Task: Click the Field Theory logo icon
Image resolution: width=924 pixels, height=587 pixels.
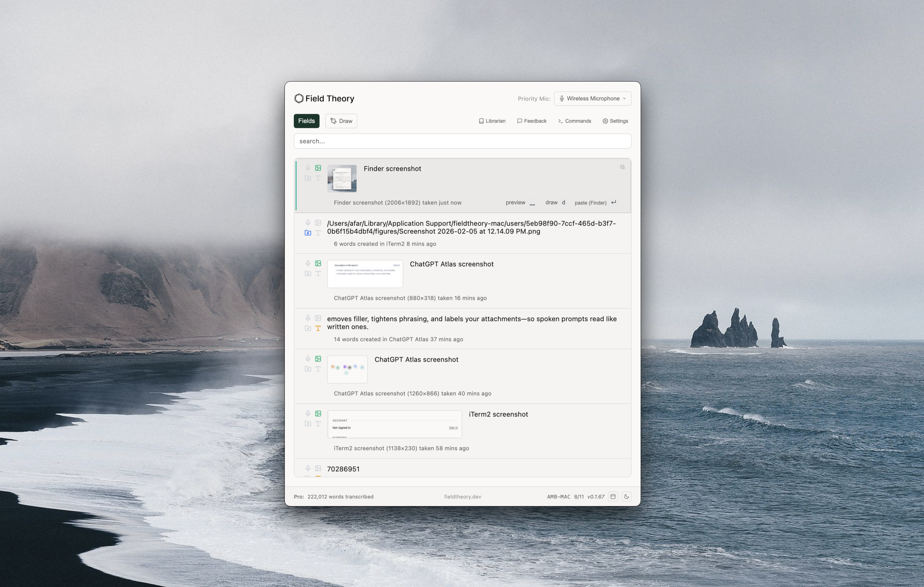Action: (x=299, y=99)
